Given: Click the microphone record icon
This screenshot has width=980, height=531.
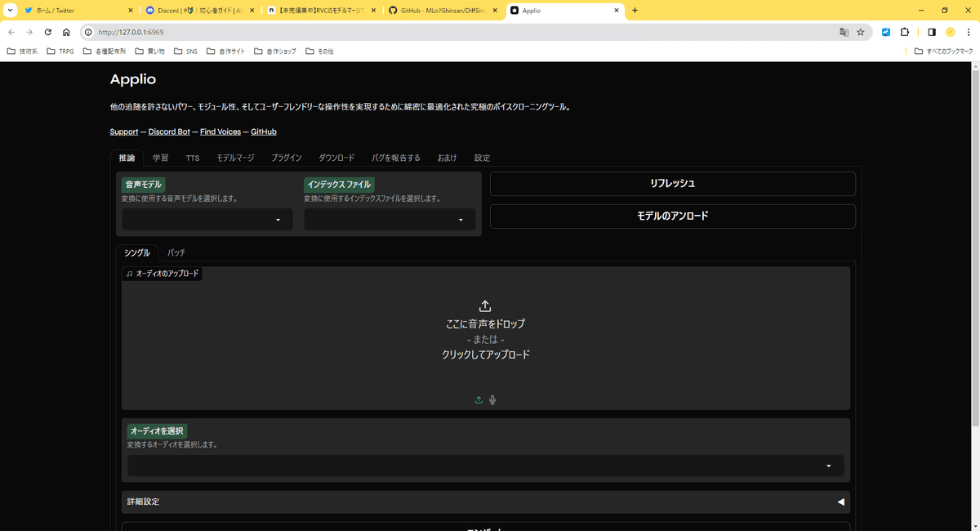Looking at the screenshot, I should [492, 399].
